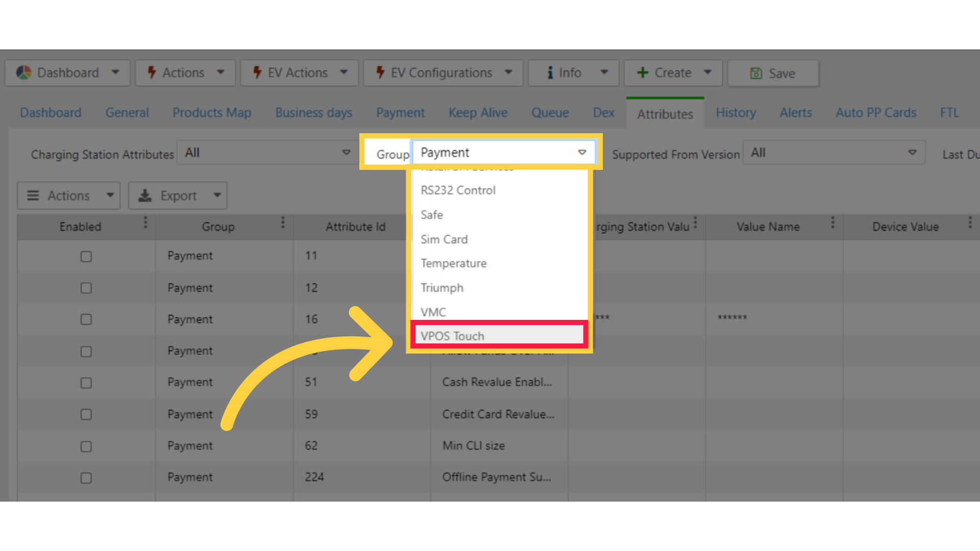Image resolution: width=980 pixels, height=551 pixels.
Task: Select VPOS Touch from Group list
Action: (x=499, y=336)
